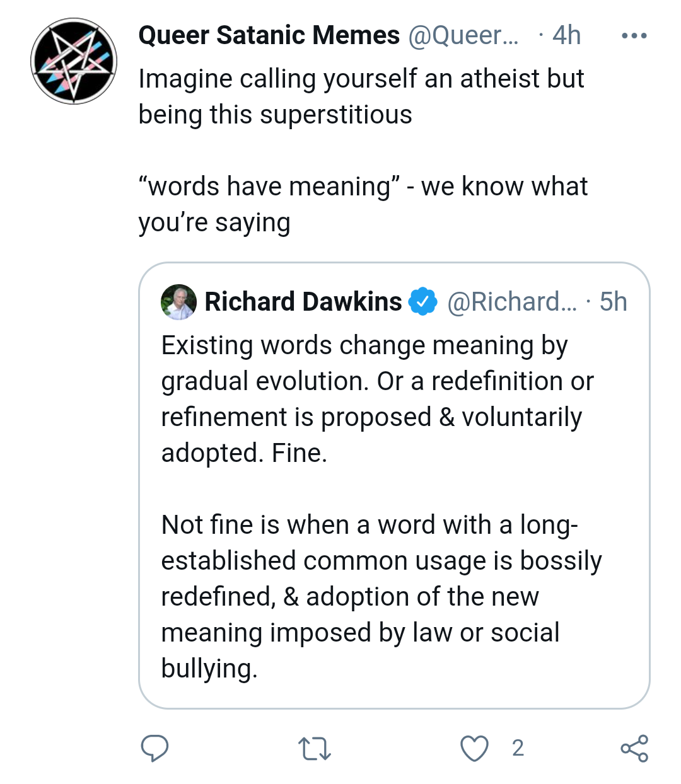Viewport: 681px width, 784px height.
Task: Retweet this post via the retweet icon
Action: 314,749
